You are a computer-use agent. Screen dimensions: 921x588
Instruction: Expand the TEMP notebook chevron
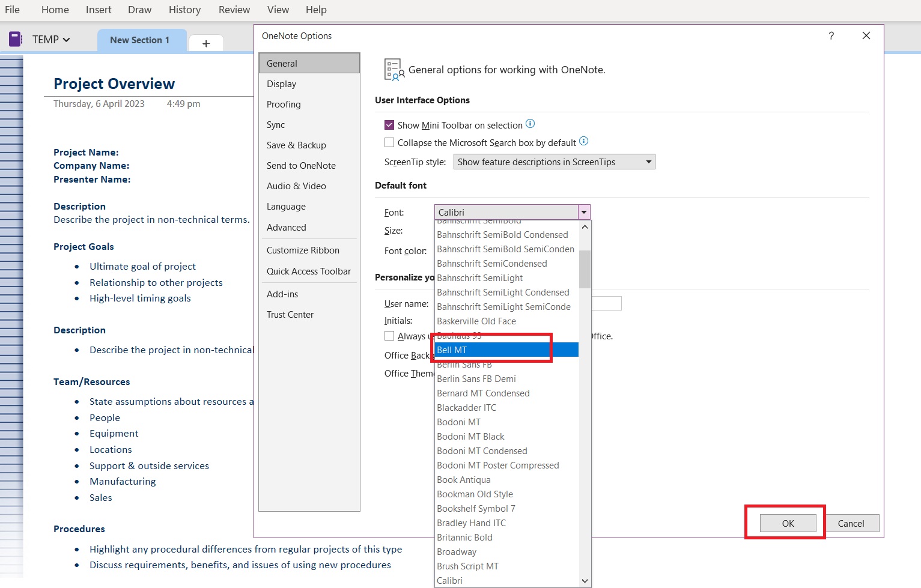(x=65, y=38)
